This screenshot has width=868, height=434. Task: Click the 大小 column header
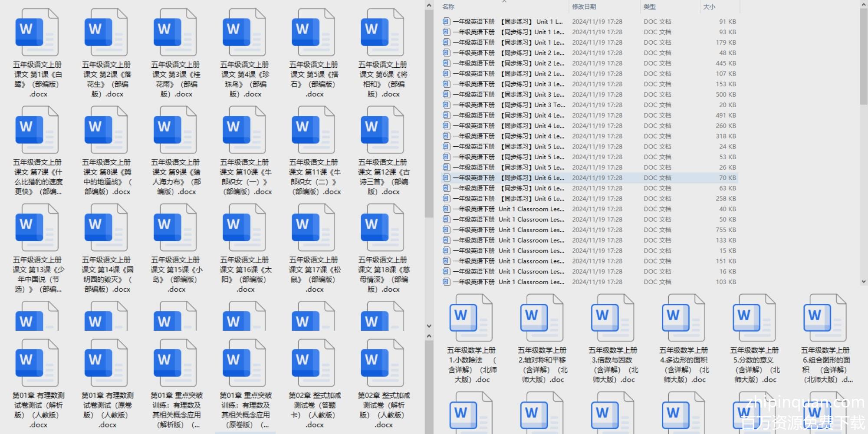click(x=709, y=7)
